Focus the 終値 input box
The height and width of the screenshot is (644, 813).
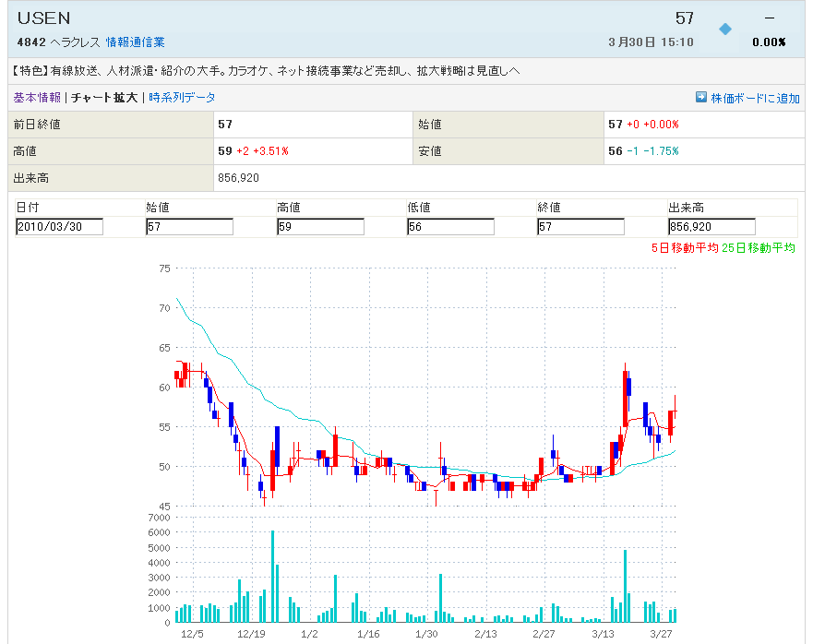(x=580, y=227)
